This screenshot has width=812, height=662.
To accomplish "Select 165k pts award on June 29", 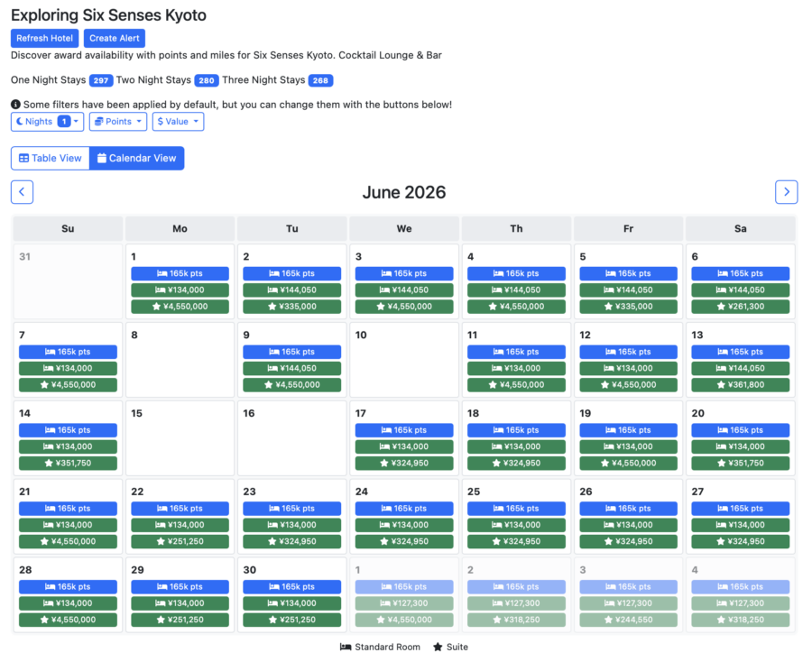I will click(x=180, y=587).
